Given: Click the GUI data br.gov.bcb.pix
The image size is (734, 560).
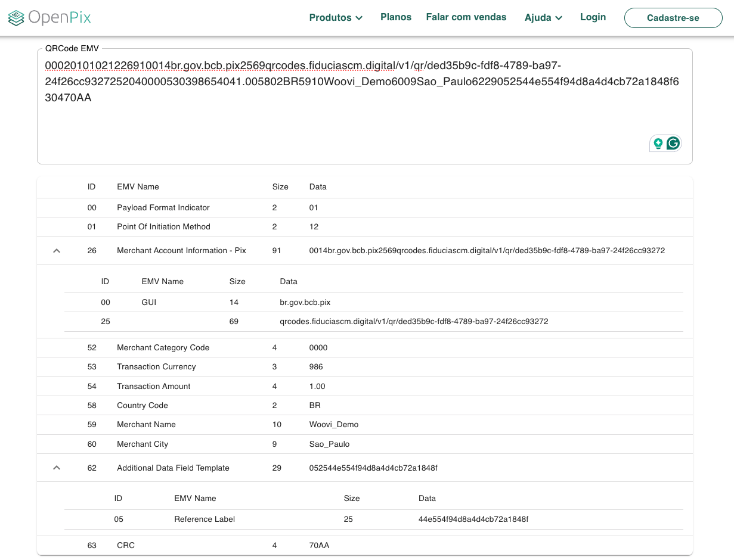Looking at the screenshot, I should [x=305, y=303].
